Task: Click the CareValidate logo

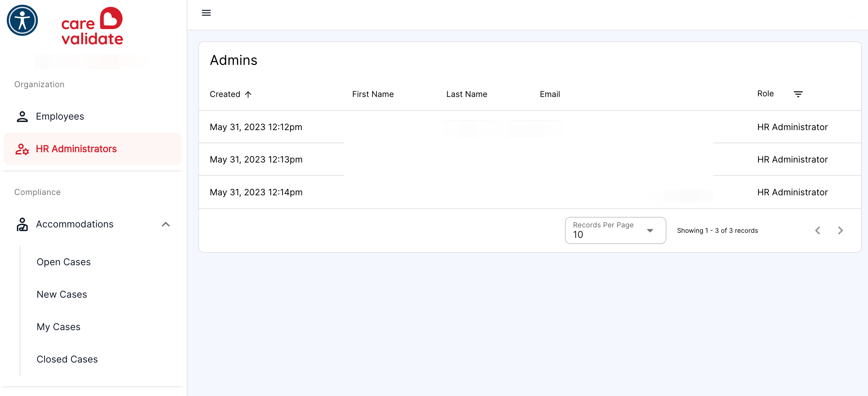Action: pyautogui.click(x=92, y=26)
